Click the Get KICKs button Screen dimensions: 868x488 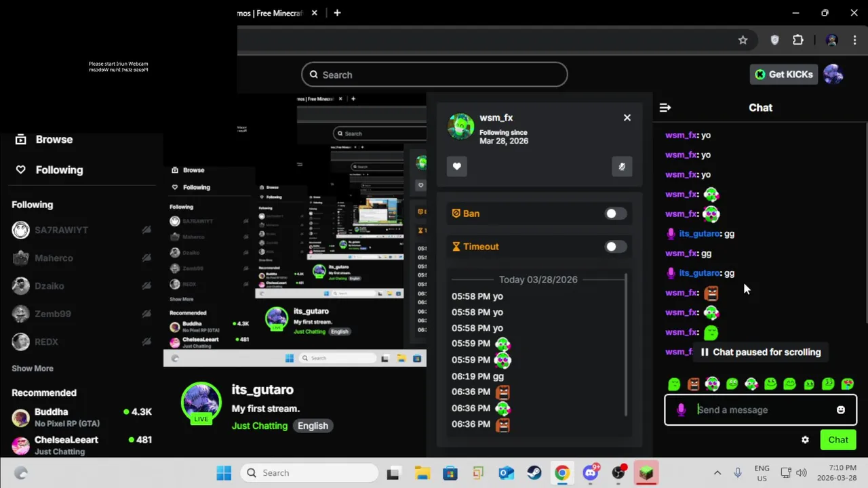(785, 75)
